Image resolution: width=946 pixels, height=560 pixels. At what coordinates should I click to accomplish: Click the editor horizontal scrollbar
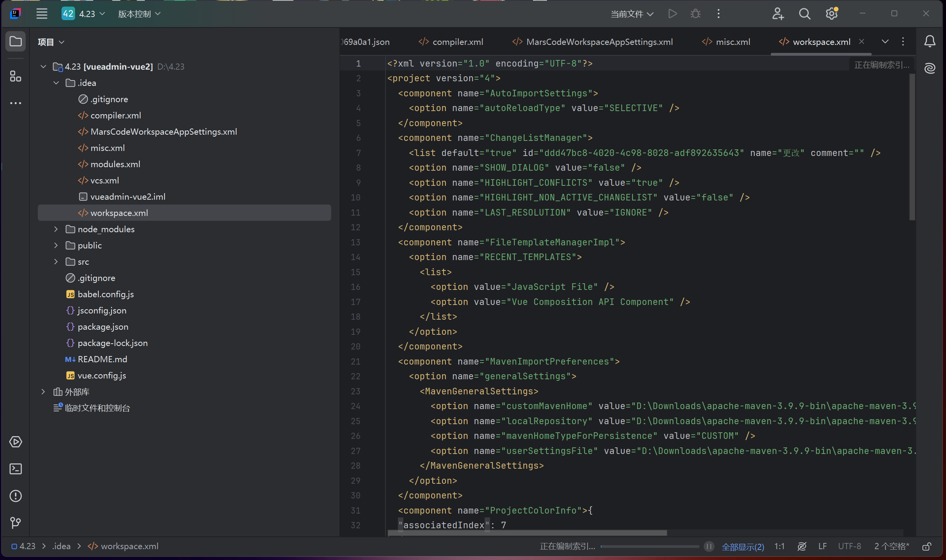pyautogui.click(x=527, y=533)
